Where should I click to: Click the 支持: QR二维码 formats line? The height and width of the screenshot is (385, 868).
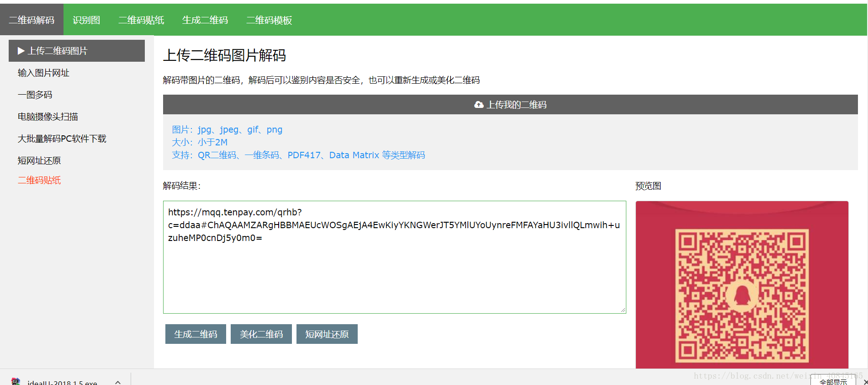pyautogui.click(x=298, y=155)
